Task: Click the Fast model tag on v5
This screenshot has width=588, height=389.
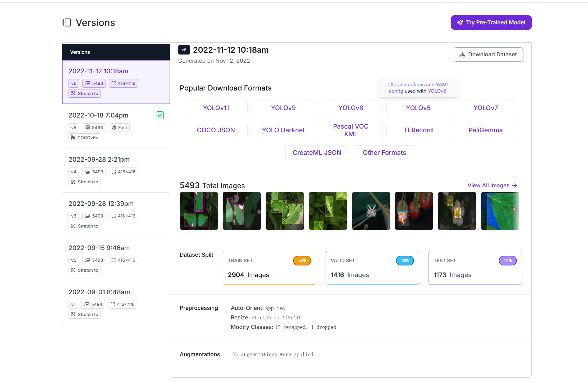Action: (119, 128)
